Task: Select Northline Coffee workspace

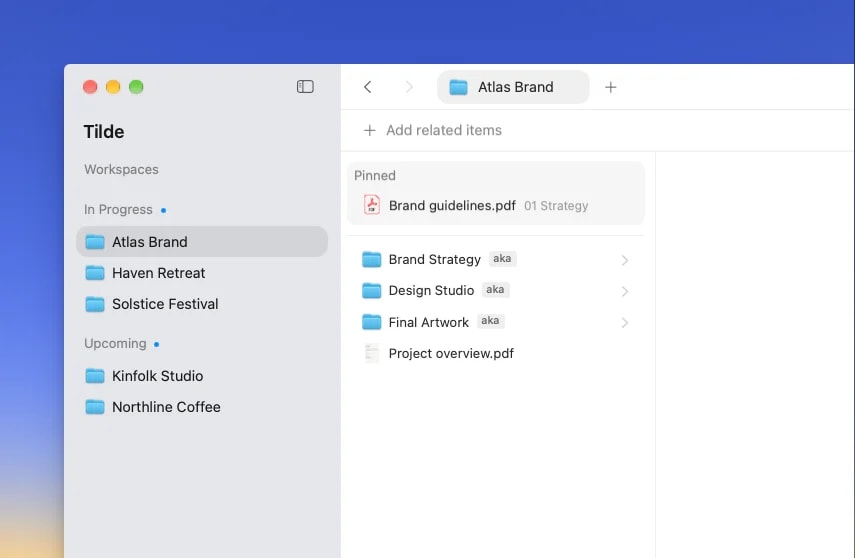Action: (x=202, y=407)
